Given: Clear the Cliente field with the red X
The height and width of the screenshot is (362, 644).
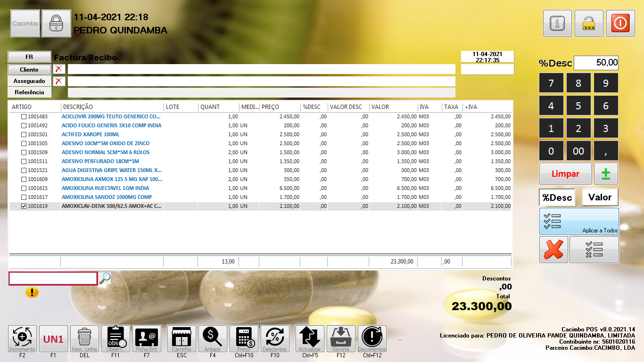Looking at the screenshot, I should point(58,69).
